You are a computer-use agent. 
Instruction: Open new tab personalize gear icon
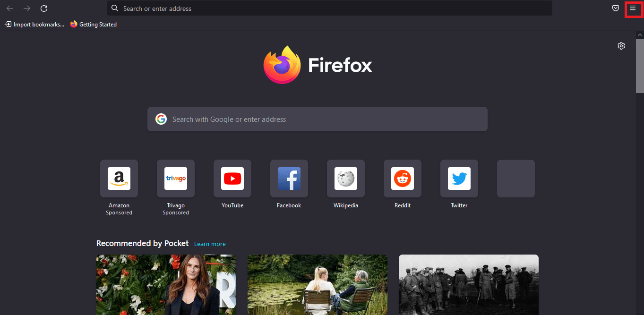click(621, 46)
